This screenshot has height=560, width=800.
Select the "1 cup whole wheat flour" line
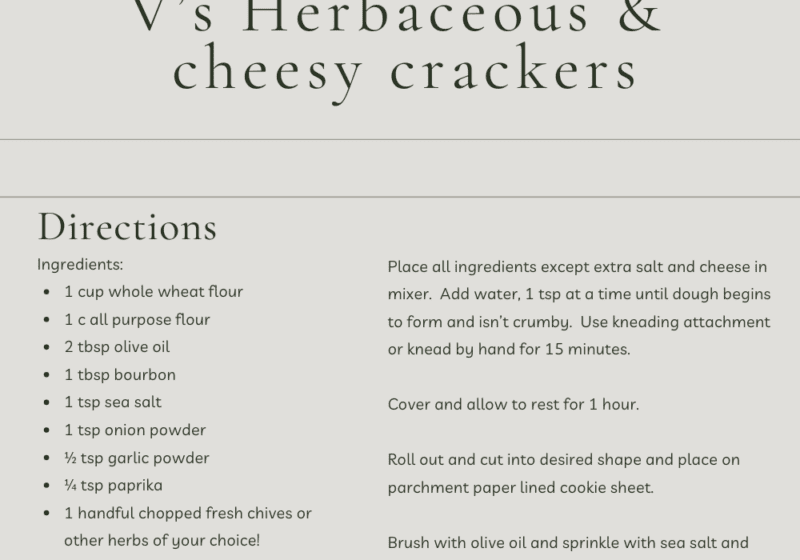point(153,292)
